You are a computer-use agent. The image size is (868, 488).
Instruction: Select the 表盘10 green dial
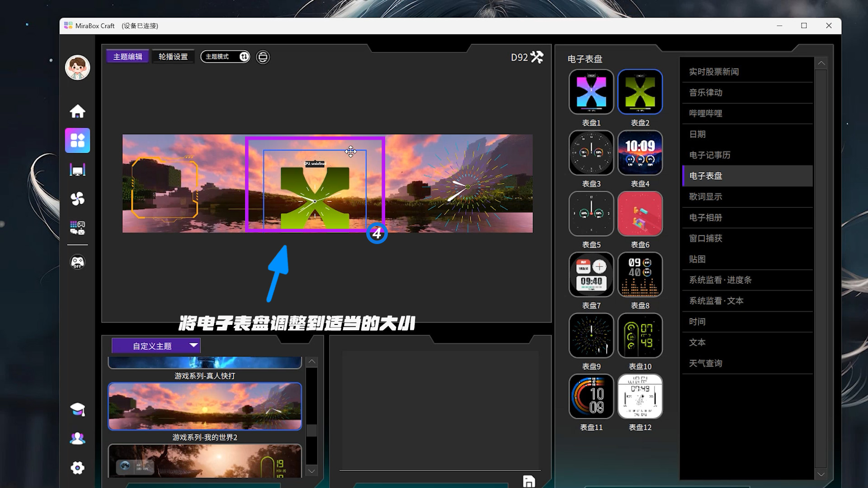click(x=640, y=335)
